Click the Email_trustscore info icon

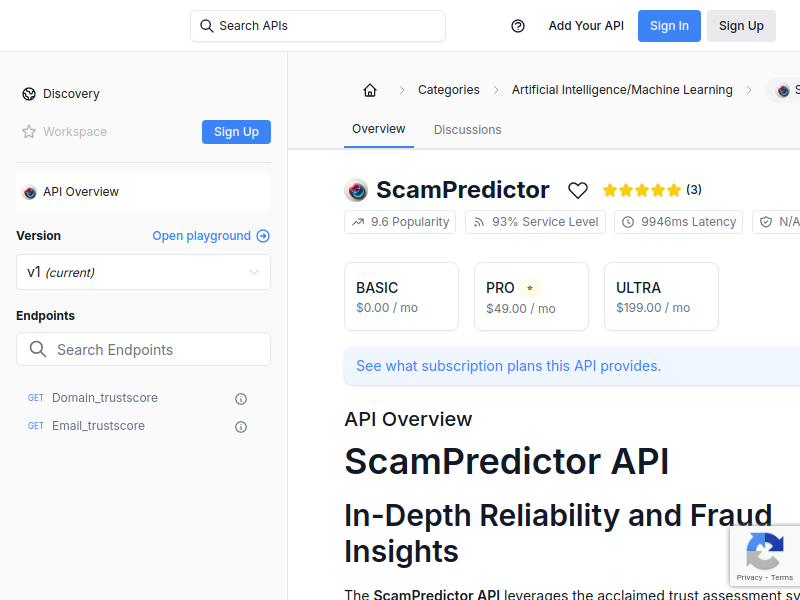click(x=241, y=427)
